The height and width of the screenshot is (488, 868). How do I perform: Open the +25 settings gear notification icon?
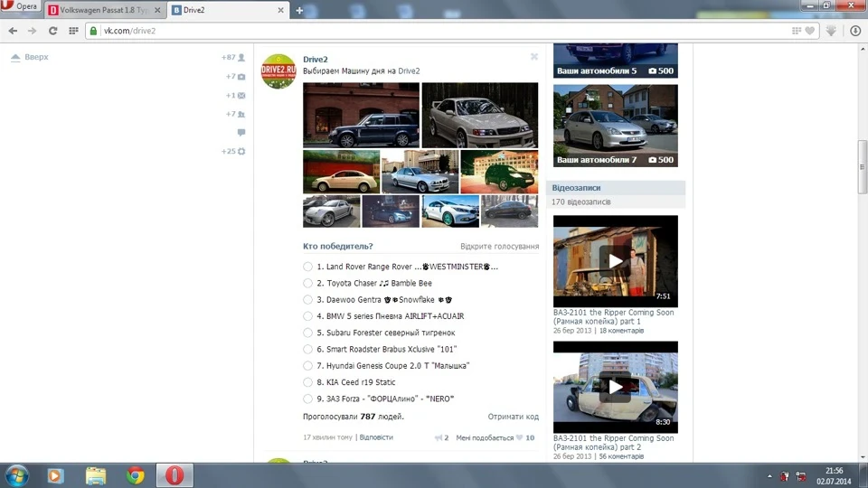[233, 151]
